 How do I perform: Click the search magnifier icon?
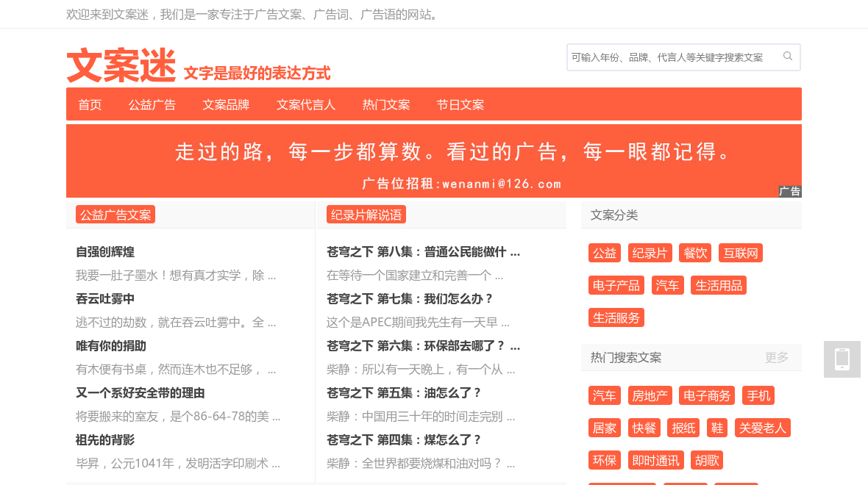click(x=788, y=57)
